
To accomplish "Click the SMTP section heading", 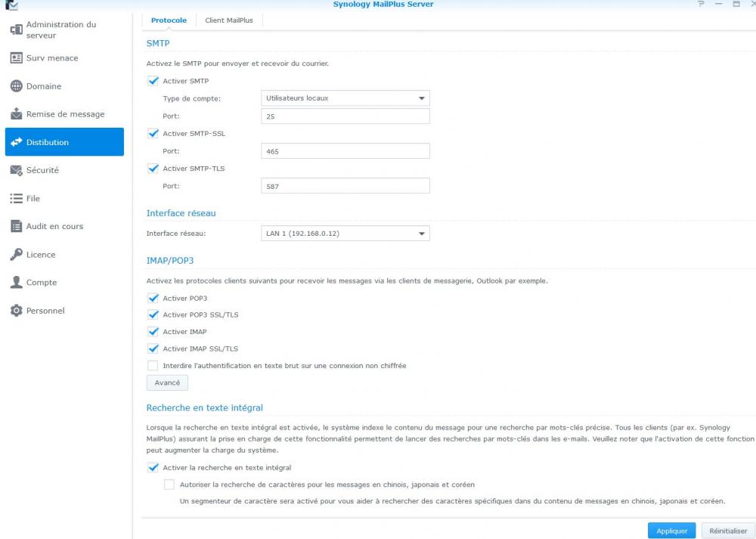I will (x=158, y=43).
